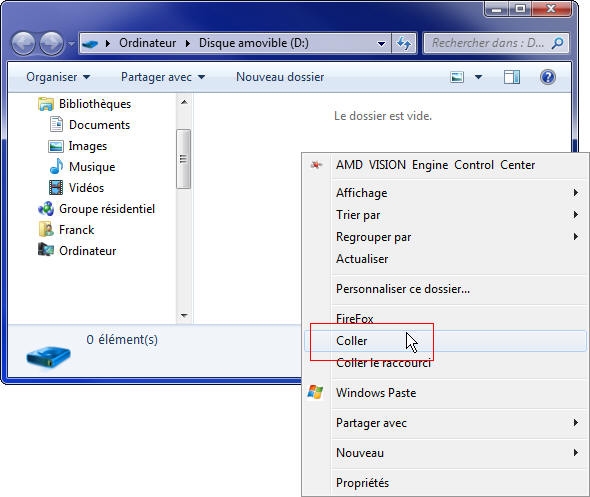590x497 pixels.
Task: Expand the Organiser dropdown
Action: coord(58,77)
